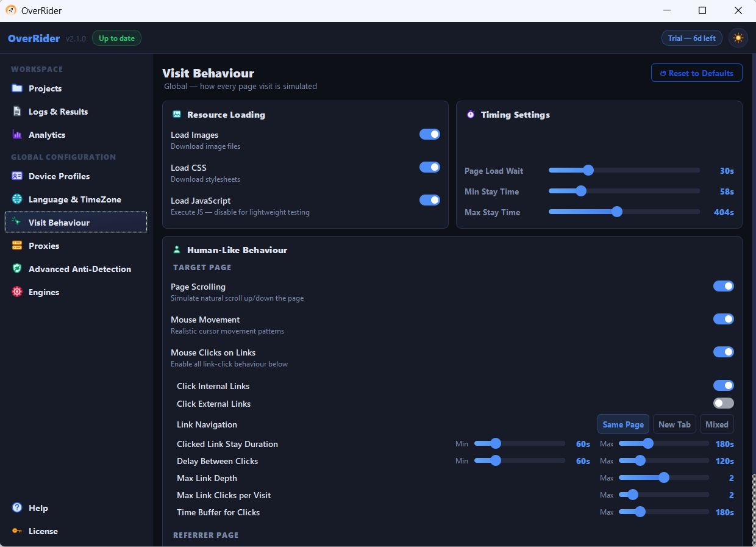Click the Device Profiles card icon
756x547 pixels.
[x=17, y=176]
